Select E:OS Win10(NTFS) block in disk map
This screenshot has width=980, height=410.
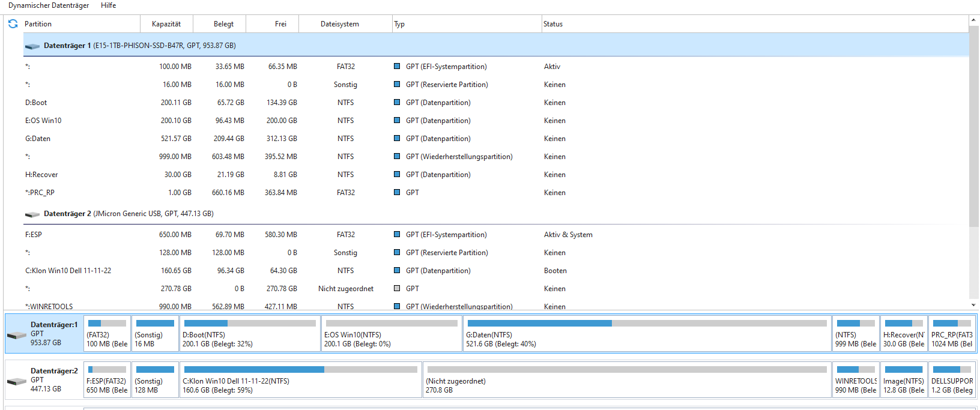tap(392, 334)
